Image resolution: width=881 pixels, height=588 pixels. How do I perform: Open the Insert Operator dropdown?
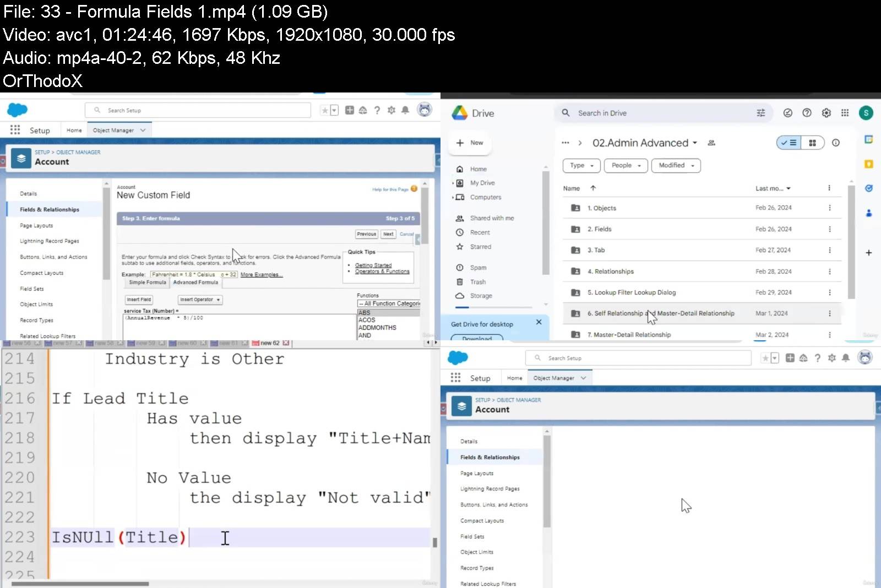tap(200, 300)
